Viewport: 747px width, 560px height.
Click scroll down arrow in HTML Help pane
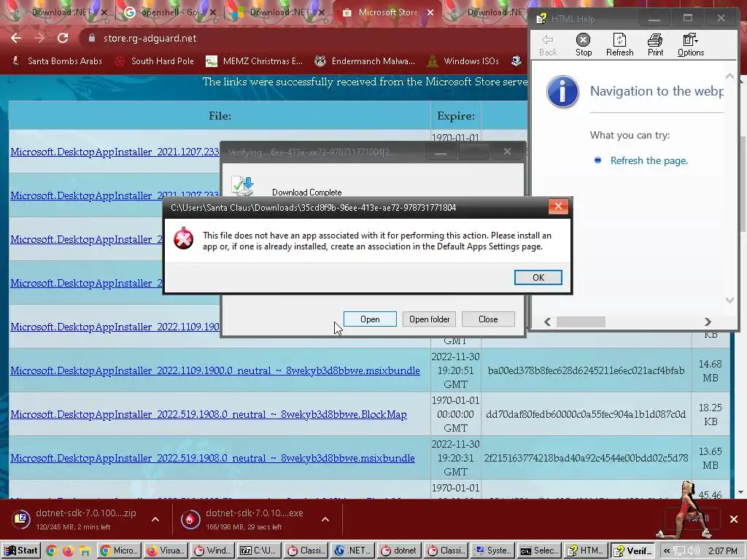pyautogui.click(x=729, y=300)
